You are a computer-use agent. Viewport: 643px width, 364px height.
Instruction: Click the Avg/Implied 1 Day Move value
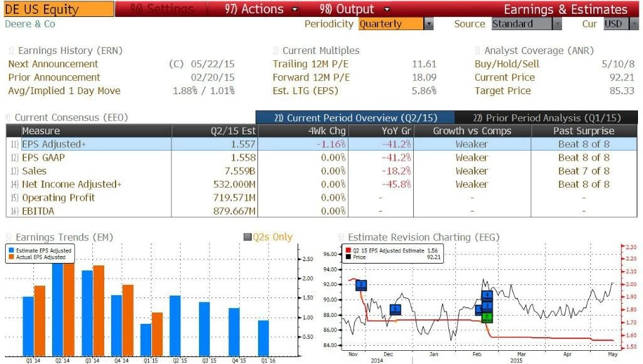[x=203, y=90]
